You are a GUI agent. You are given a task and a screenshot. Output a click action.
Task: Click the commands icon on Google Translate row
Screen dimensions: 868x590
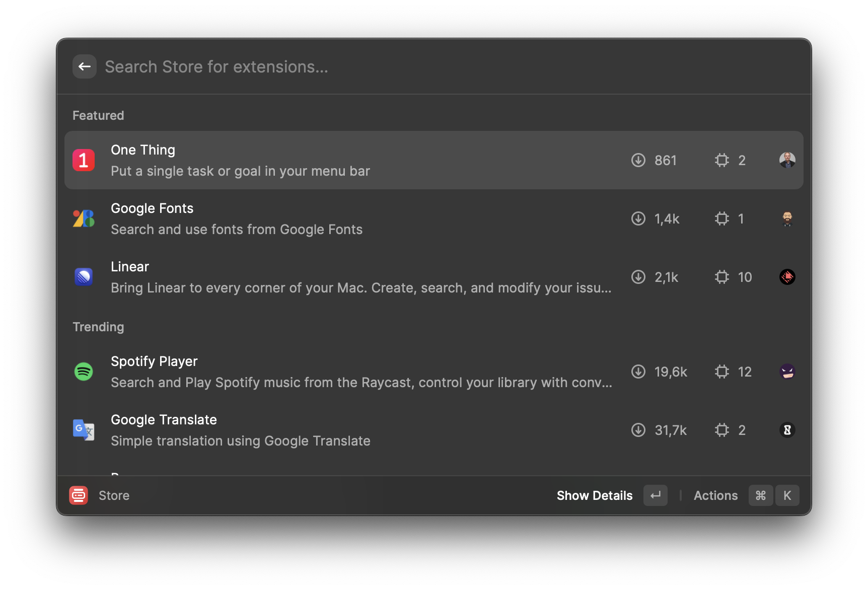pyautogui.click(x=722, y=430)
